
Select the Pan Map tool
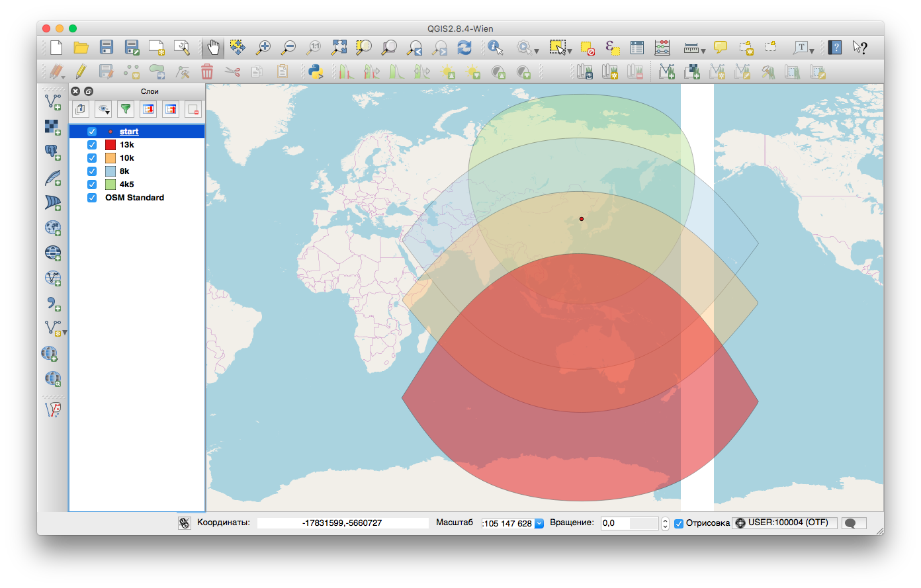pos(213,47)
